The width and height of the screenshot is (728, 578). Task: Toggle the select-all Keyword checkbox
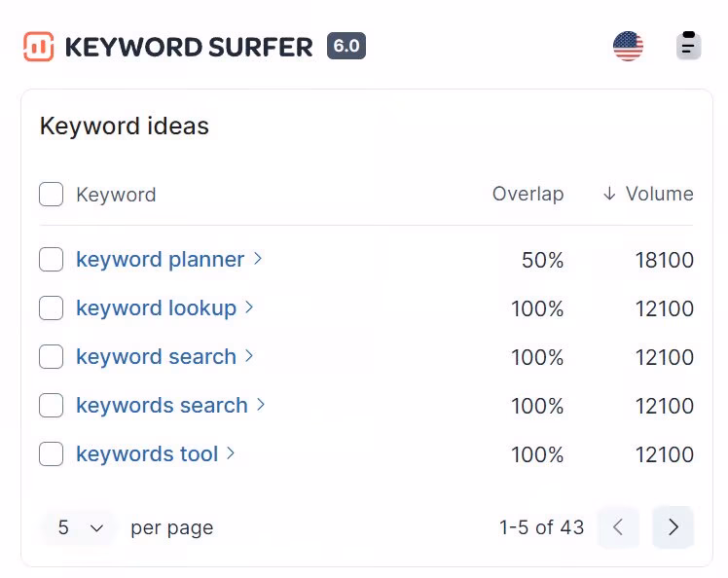51,195
